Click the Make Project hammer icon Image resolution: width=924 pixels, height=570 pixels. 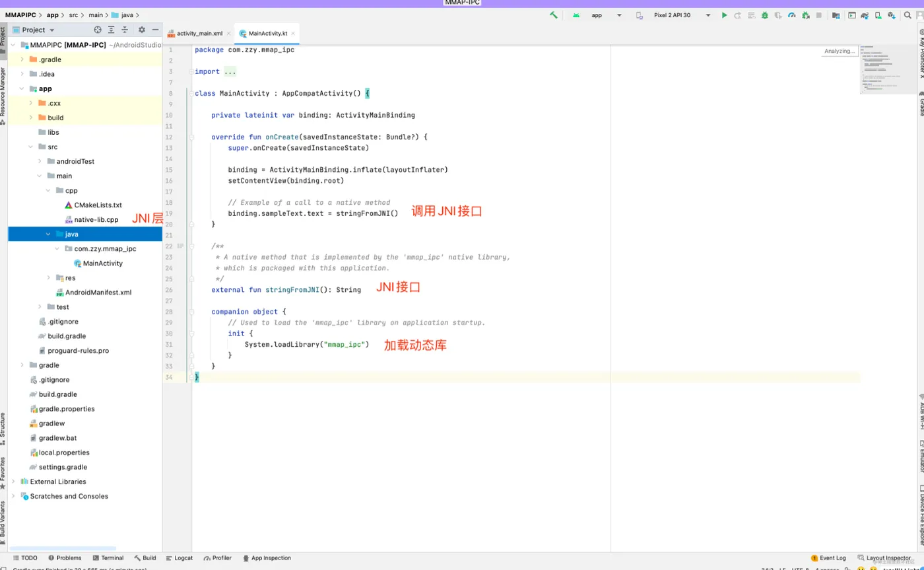[x=554, y=15]
